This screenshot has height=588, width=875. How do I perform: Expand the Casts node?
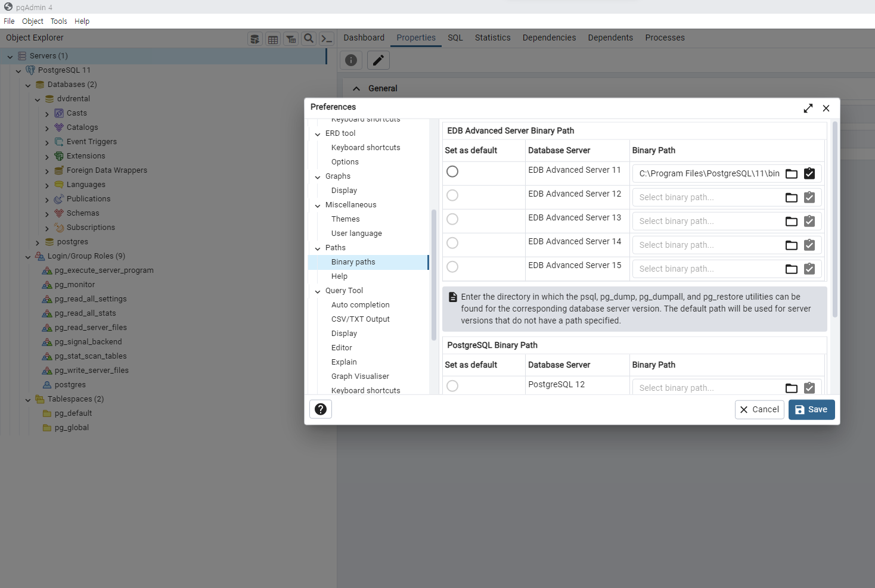[x=47, y=114]
